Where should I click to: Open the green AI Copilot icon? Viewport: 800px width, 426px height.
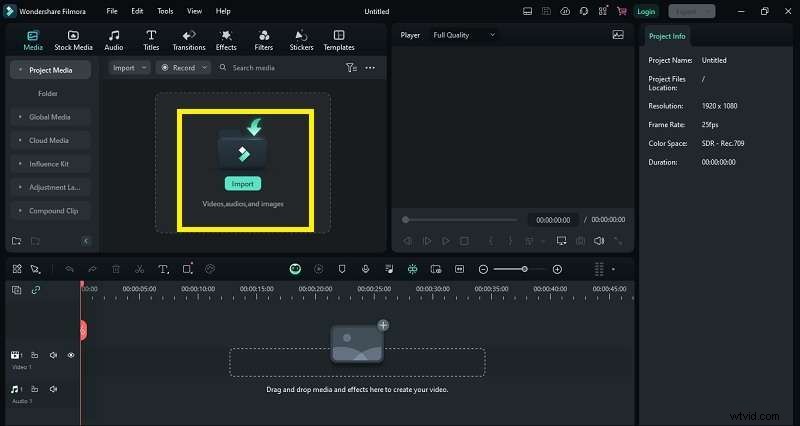coord(295,269)
